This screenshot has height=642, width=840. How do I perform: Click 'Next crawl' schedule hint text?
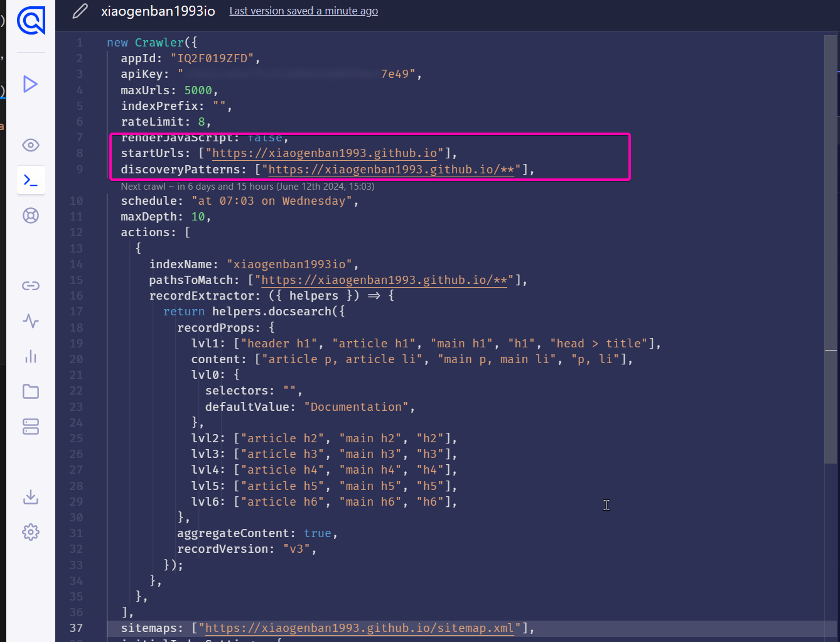click(x=247, y=187)
